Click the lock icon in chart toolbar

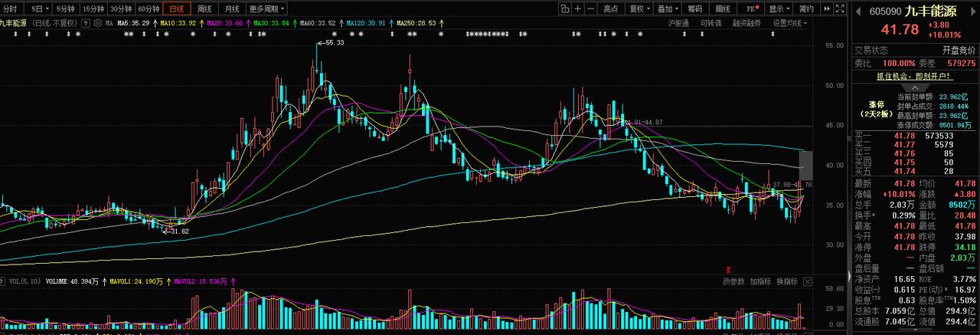tap(564, 8)
